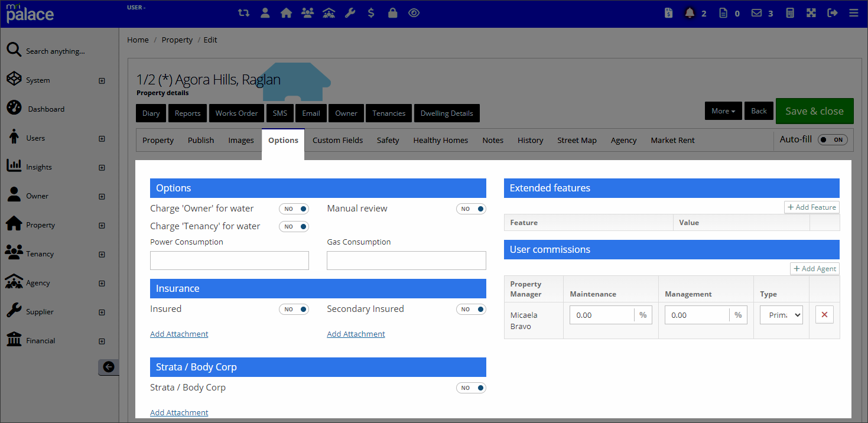
Task: Click the Gas Consumption input field
Action: [407, 261]
